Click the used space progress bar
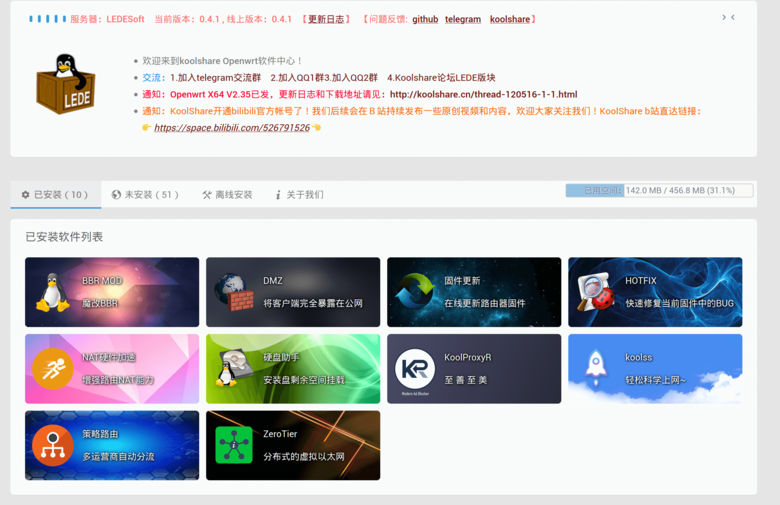The image size is (780, 505). (659, 191)
